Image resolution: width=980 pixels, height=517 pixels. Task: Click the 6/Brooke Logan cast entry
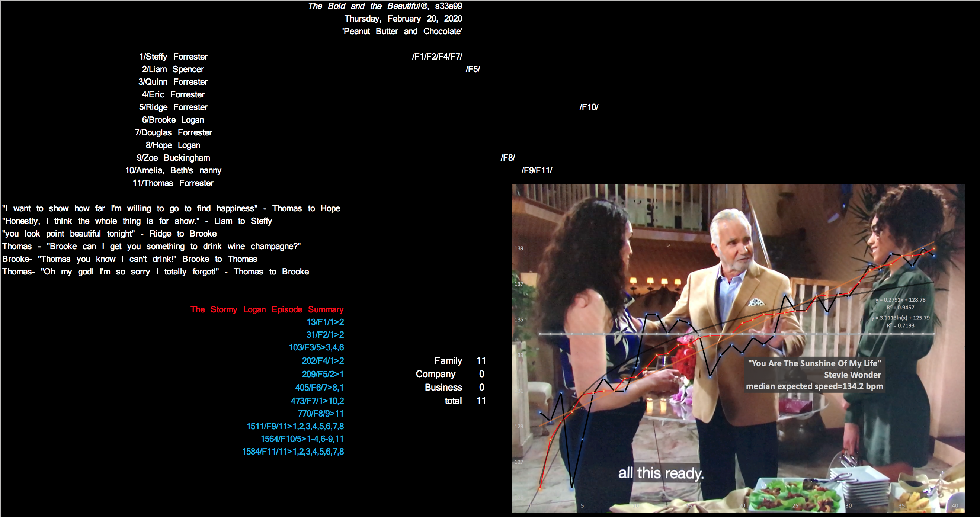(173, 120)
